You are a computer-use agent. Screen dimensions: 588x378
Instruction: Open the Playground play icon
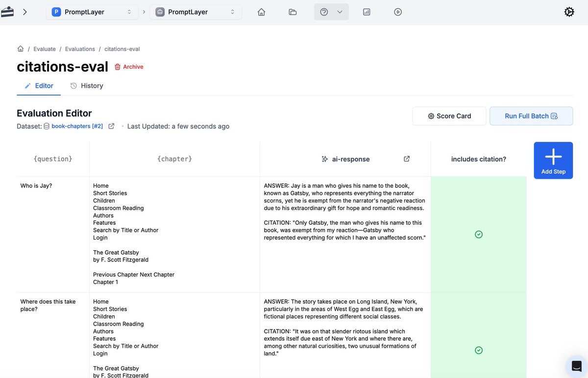[x=398, y=12]
